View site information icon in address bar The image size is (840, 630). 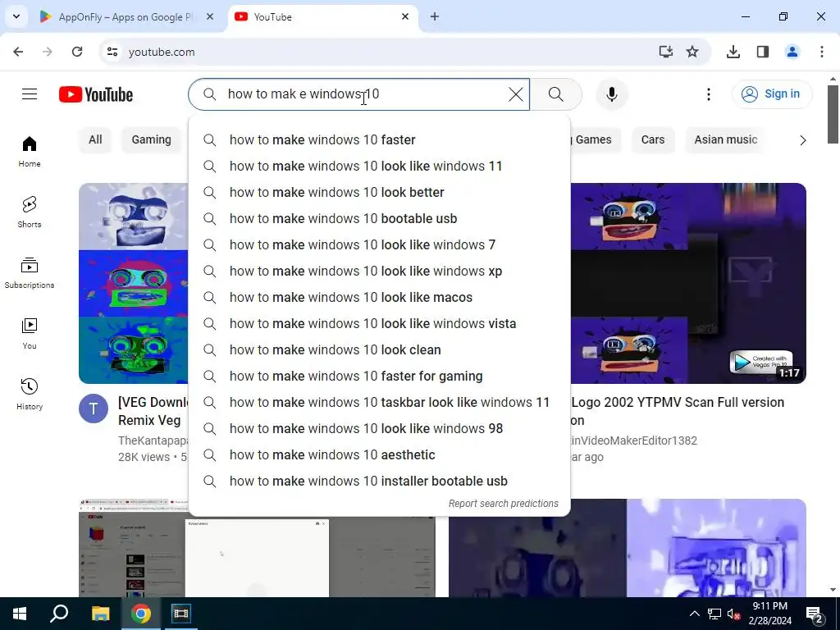point(112,52)
